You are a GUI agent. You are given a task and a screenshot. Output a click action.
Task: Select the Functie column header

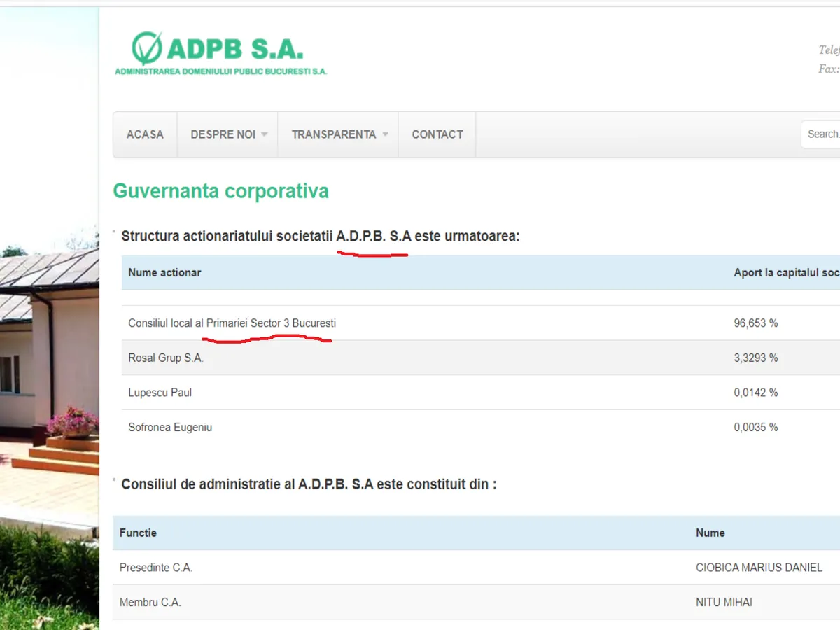(138, 533)
